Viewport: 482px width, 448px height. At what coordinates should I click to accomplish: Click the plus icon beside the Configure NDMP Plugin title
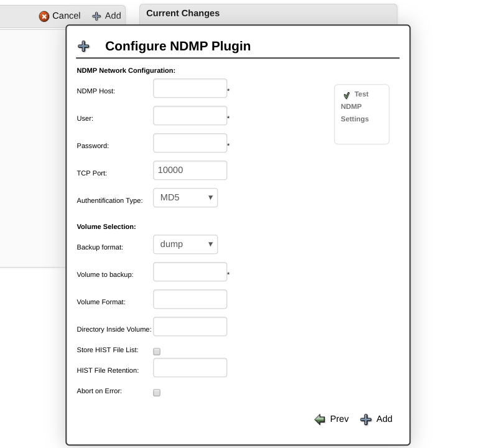point(83,47)
